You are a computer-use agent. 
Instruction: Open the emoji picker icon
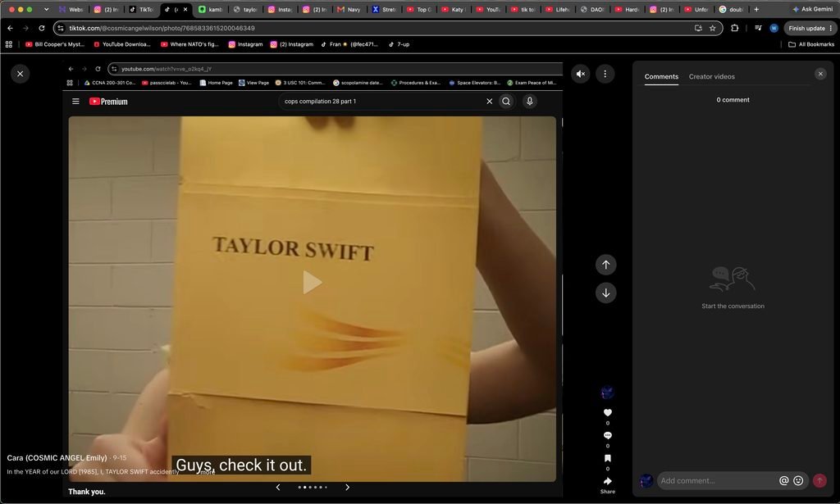click(x=798, y=480)
